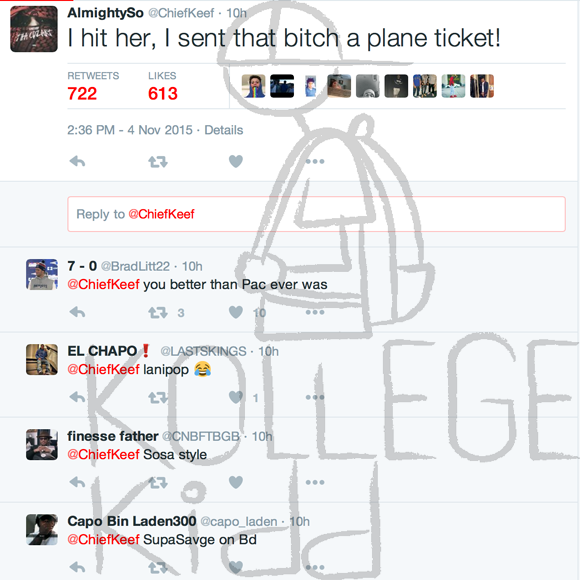
Task: Retweet the plane ticket tweet
Action: [158, 161]
